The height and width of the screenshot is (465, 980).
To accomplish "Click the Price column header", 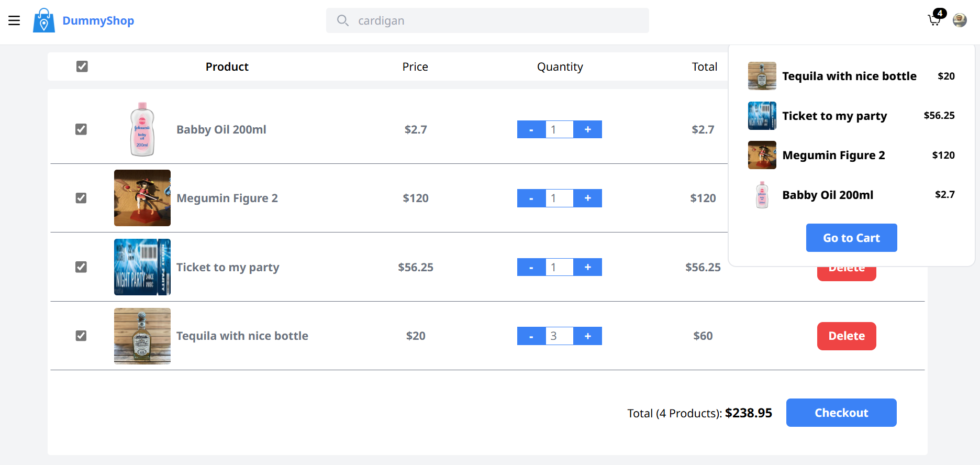I will click(x=415, y=67).
